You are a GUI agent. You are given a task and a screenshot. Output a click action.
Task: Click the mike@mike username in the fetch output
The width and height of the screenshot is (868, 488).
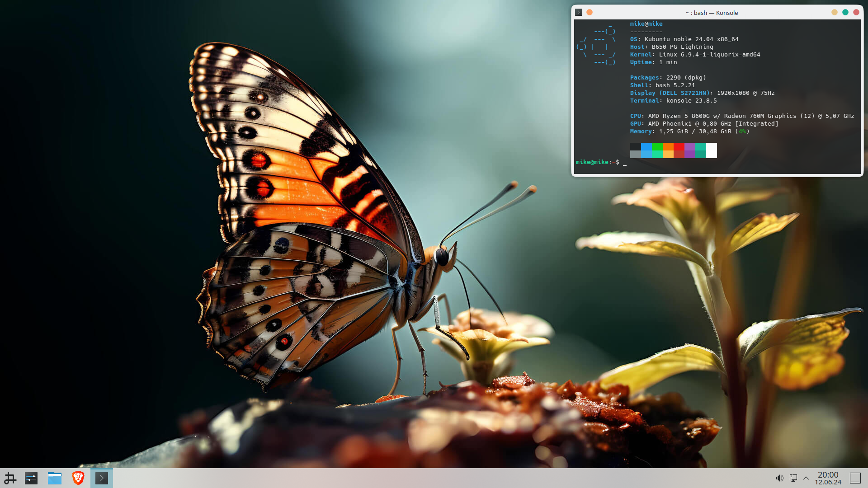click(x=646, y=23)
